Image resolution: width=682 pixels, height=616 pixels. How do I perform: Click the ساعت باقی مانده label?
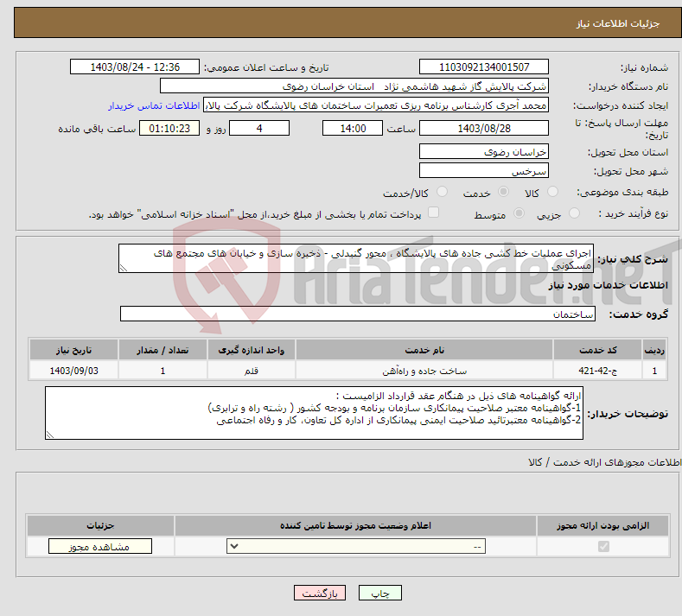click(x=97, y=129)
